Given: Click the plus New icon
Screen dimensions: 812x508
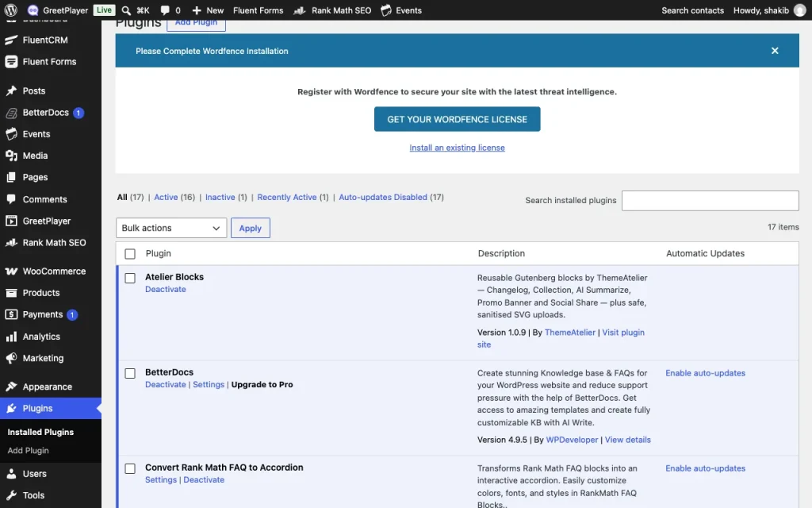Looking at the screenshot, I should coord(197,10).
